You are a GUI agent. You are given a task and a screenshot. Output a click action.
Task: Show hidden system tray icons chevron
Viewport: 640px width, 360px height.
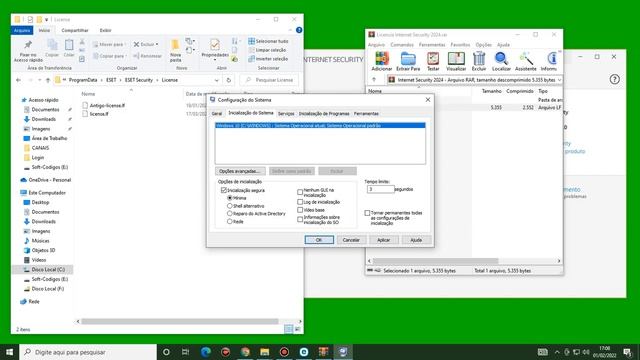point(557,352)
